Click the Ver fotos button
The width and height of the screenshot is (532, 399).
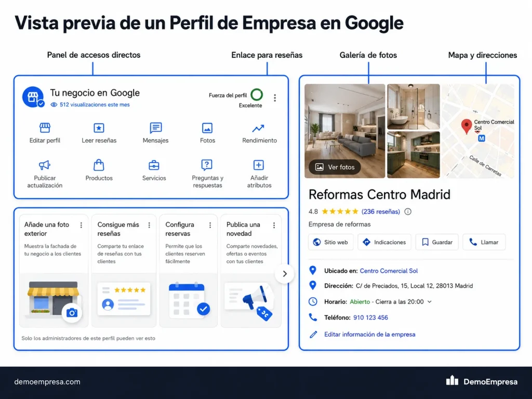(335, 167)
